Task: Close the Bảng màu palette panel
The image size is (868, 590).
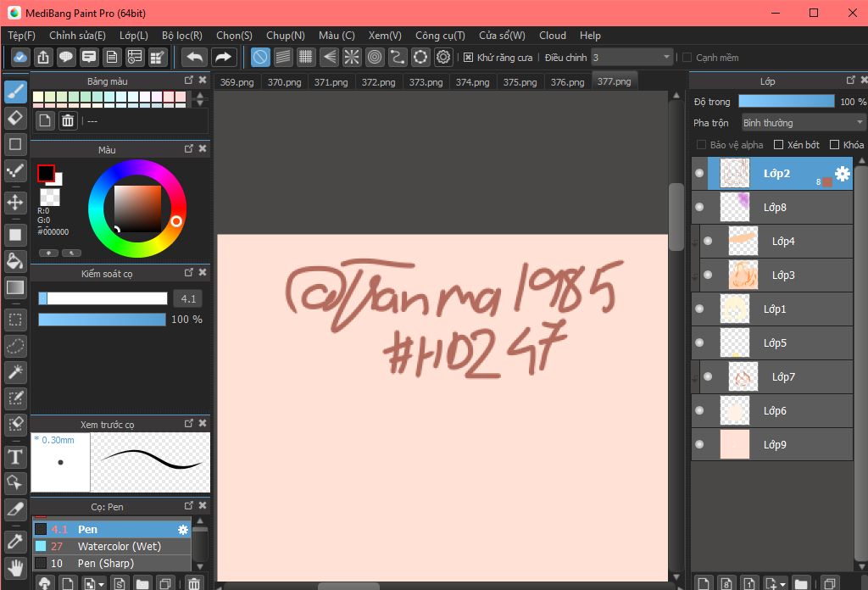Action: [x=203, y=81]
